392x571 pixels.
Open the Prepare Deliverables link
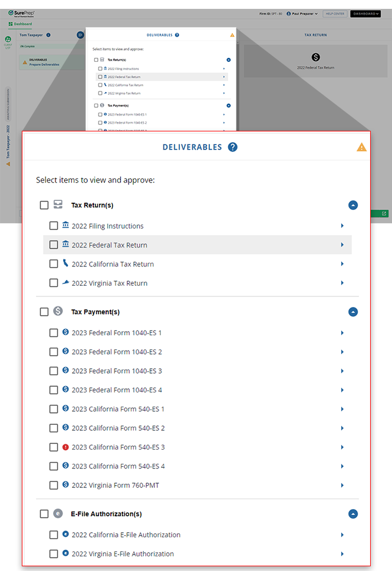coord(44,64)
